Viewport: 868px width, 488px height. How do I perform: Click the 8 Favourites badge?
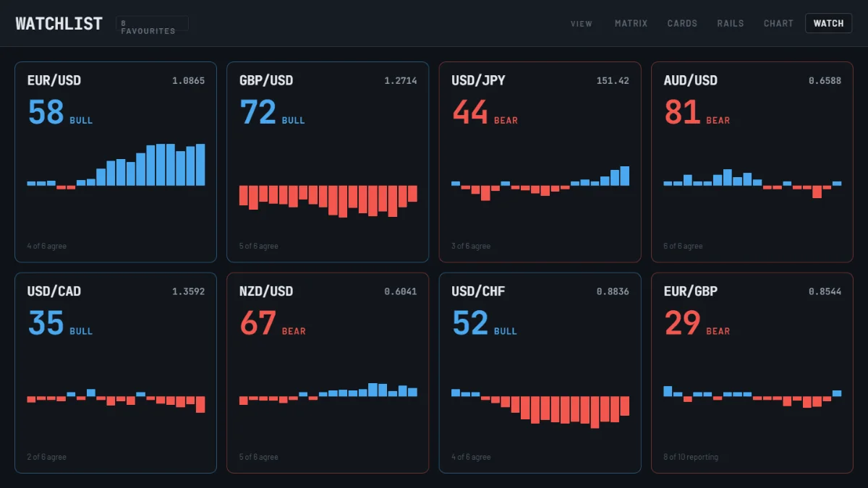coord(152,24)
